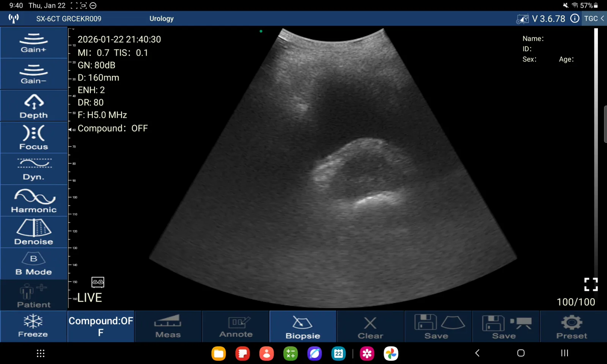Open the image gallery icon beside version

click(522, 19)
